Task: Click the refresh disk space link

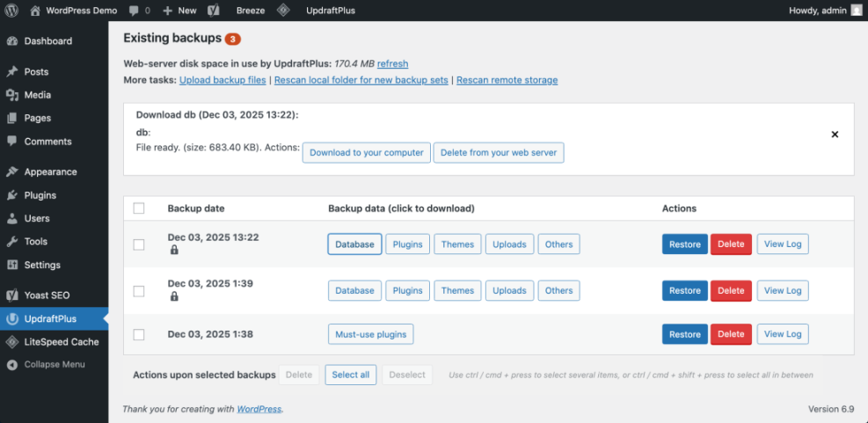Action: coord(392,63)
